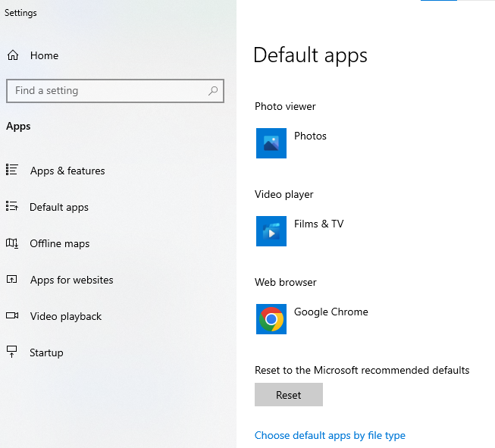
Task: Open Apps for websites page
Action: click(72, 280)
